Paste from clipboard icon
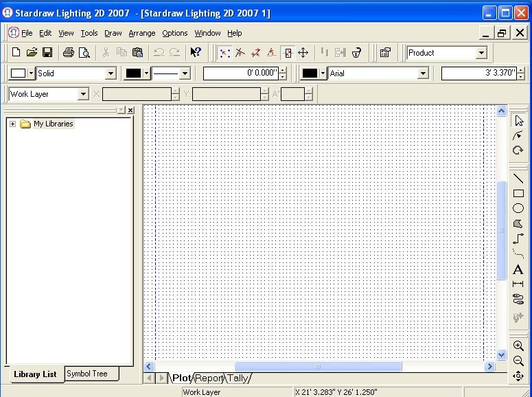Screen dimensions: 532x397 tap(137, 52)
